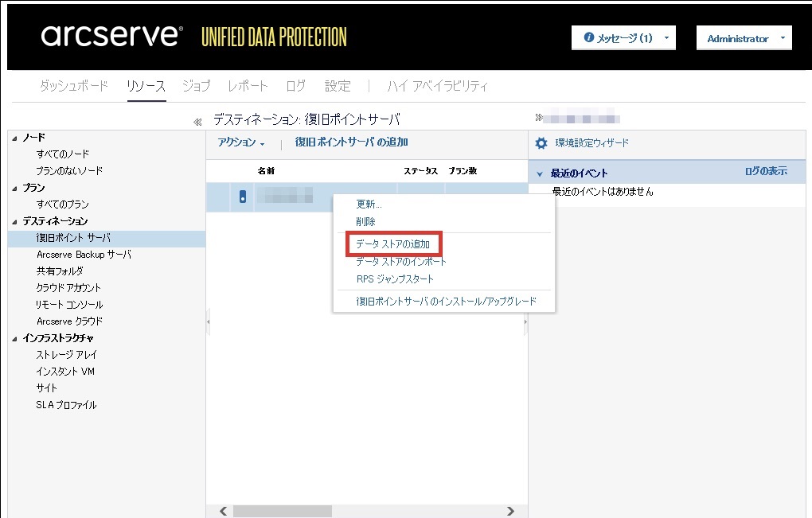Click the horizontal scrollbar left arrow
This screenshot has height=518, width=812.
tap(223, 512)
